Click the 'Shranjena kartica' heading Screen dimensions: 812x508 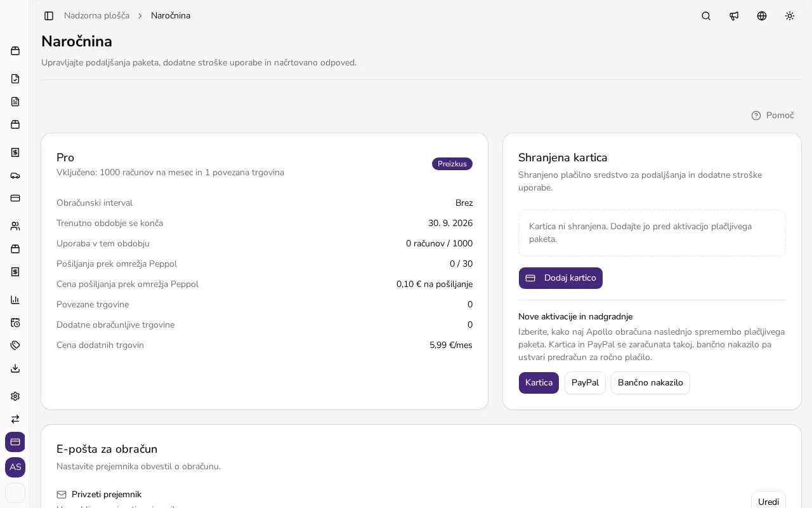563,157
